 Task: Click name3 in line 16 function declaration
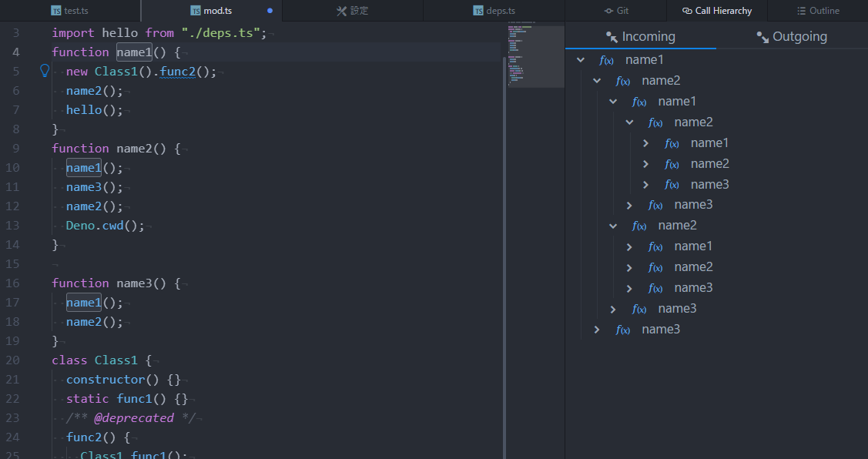click(x=134, y=283)
